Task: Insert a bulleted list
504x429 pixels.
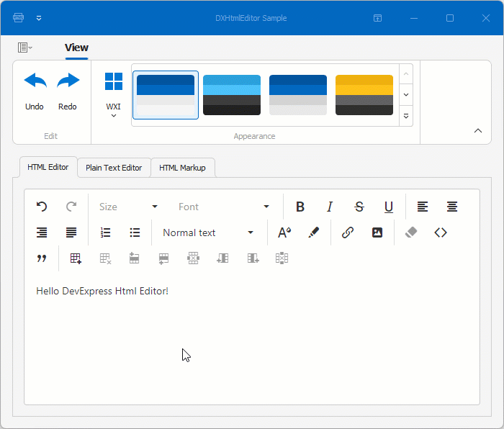Action: tap(135, 232)
